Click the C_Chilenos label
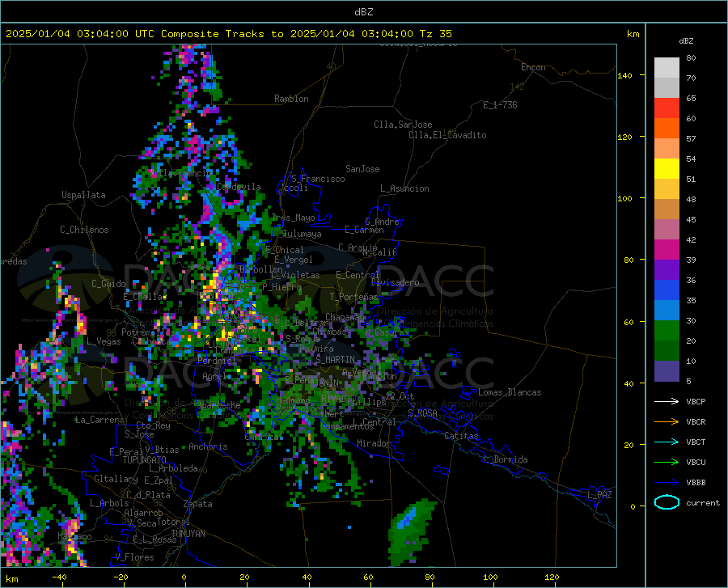 coord(84,230)
